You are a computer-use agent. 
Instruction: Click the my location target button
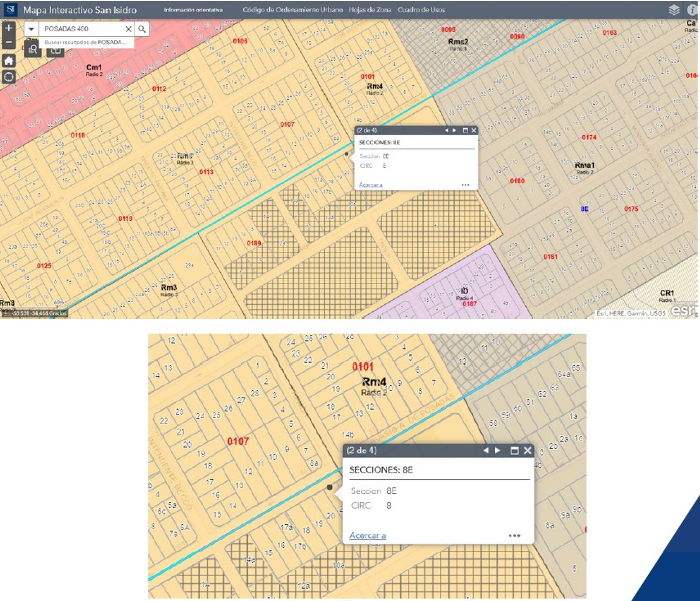point(9,77)
